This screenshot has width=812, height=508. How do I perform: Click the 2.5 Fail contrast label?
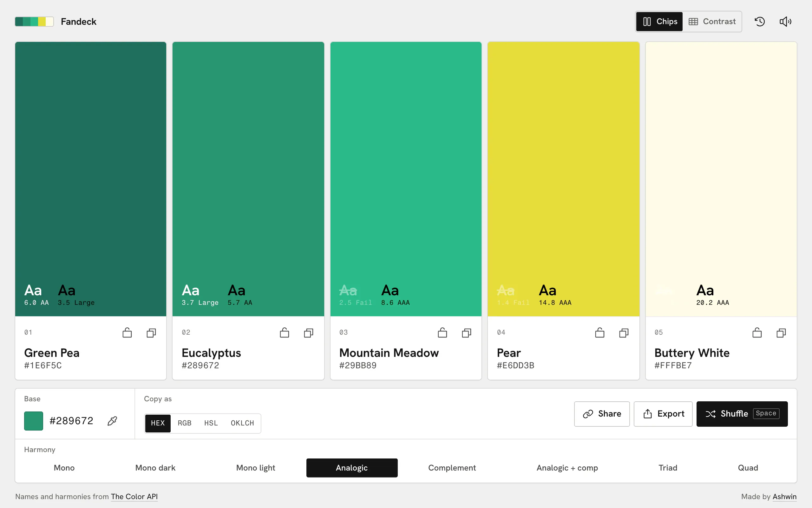(x=356, y=303)
